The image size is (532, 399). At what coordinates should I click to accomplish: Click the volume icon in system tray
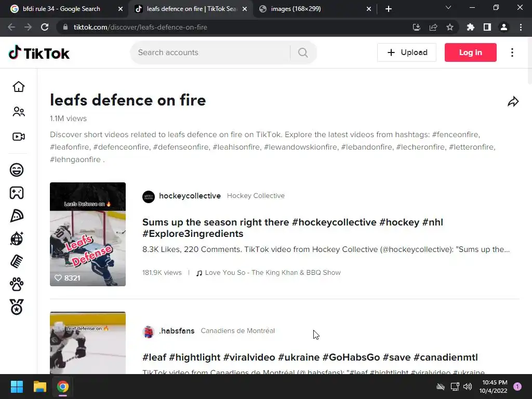click(x=468, y=387)
